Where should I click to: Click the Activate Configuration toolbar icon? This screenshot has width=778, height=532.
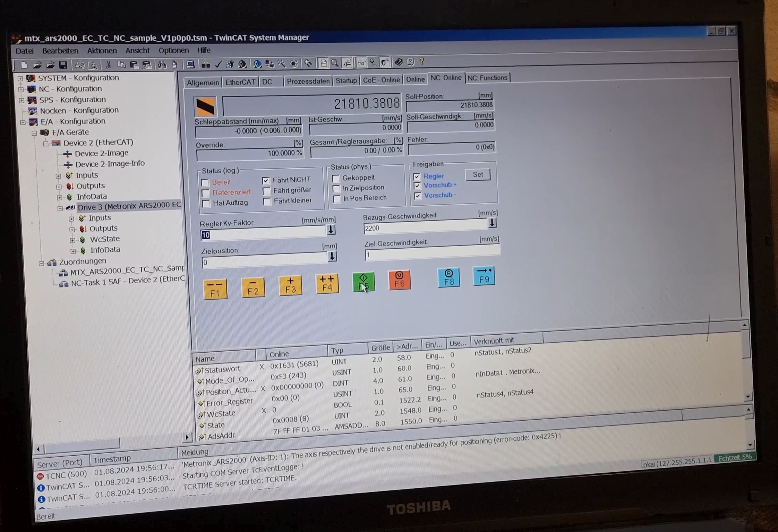(230, 64)
